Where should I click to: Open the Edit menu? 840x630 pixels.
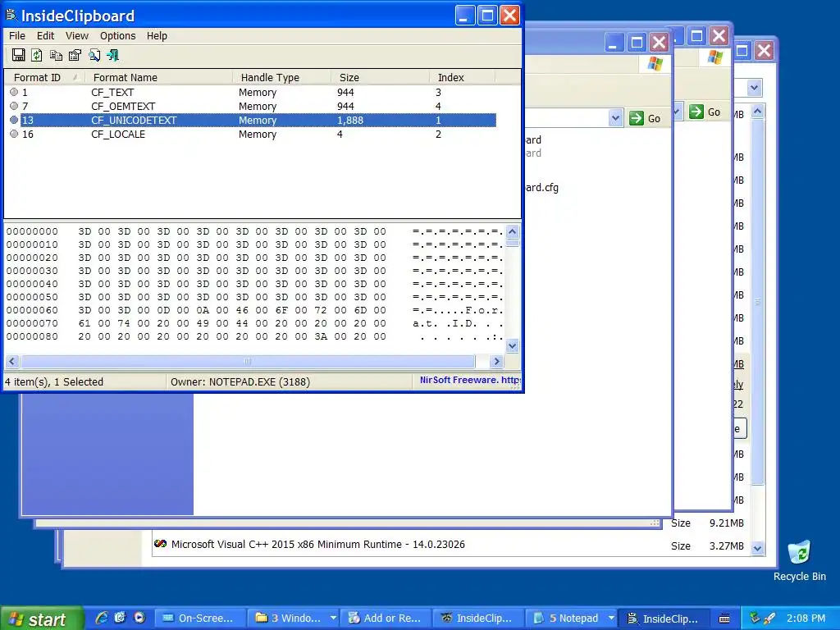point(46,36)
